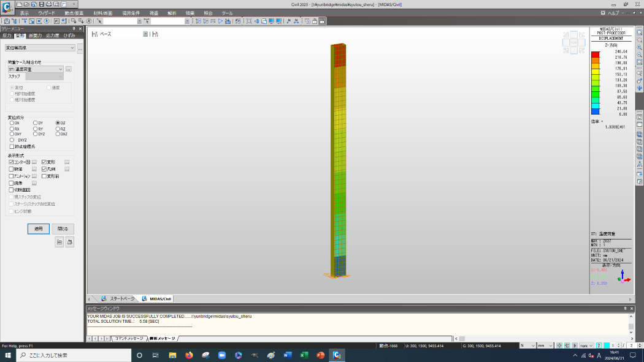Click the 閉じる close button

tap(63, 228)
